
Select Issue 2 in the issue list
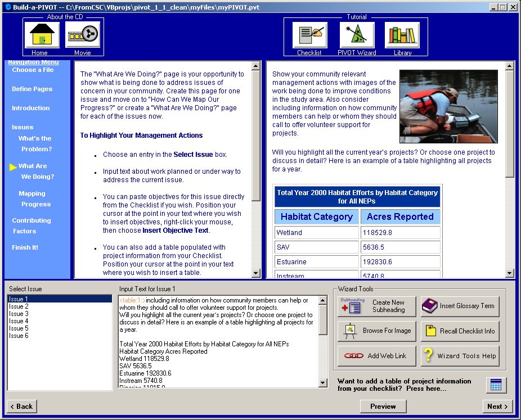coord(60,306)
